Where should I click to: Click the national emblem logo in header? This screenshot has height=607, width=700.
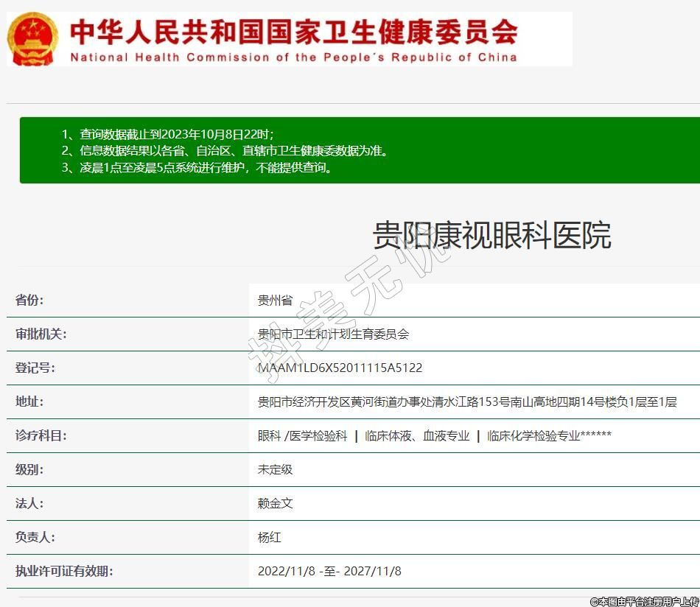point(32,39)
